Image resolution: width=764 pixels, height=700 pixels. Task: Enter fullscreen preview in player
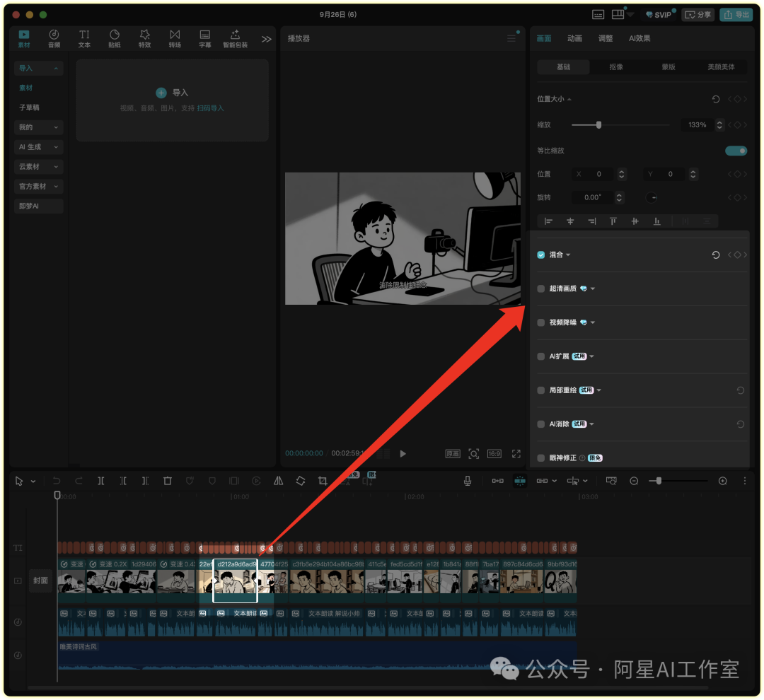(516, 453)
